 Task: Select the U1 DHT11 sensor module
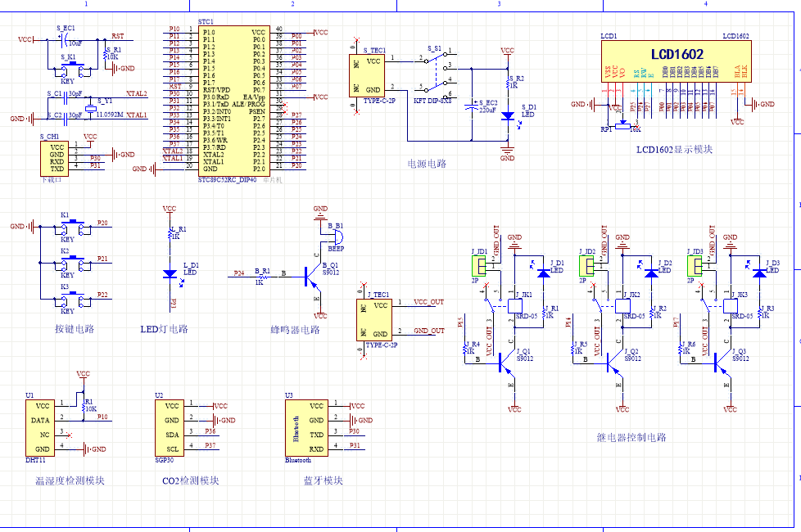[x=40, y=428]
